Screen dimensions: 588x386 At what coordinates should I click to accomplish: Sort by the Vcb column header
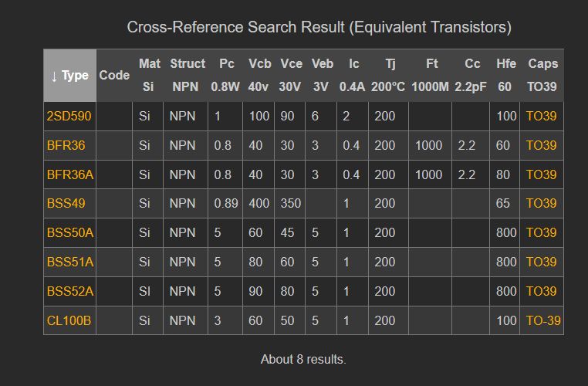pos(259,63)
